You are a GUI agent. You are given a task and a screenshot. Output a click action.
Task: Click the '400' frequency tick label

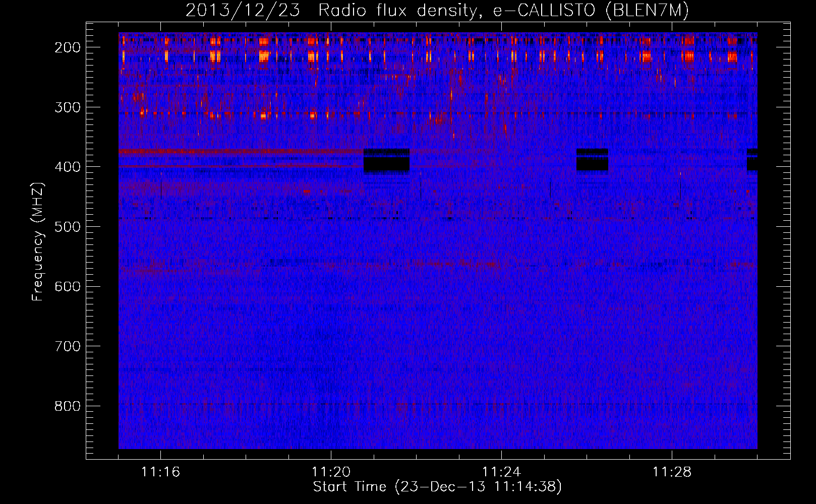coord(68,167)
